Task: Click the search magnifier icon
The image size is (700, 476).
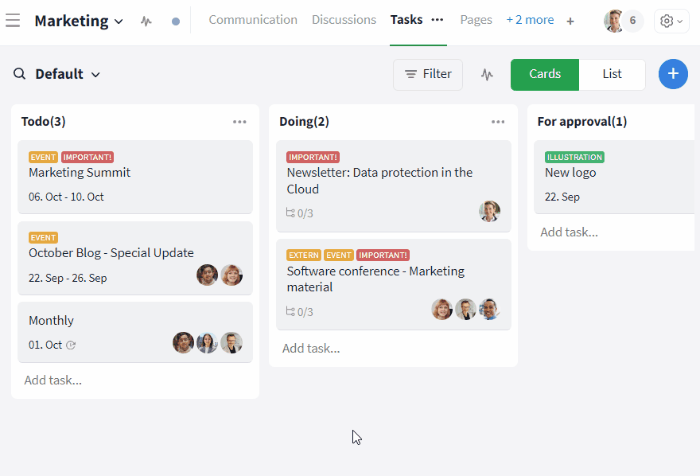Action: coord(19,74)
